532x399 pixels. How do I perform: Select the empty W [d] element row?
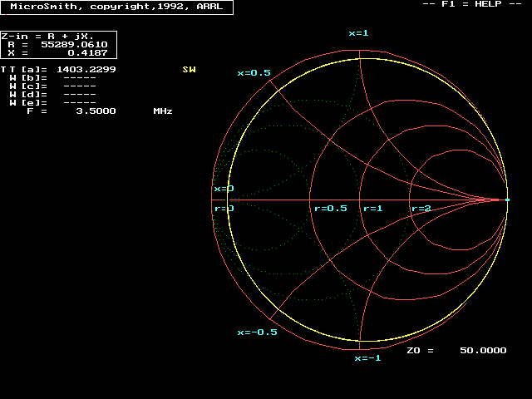(52, 95)
